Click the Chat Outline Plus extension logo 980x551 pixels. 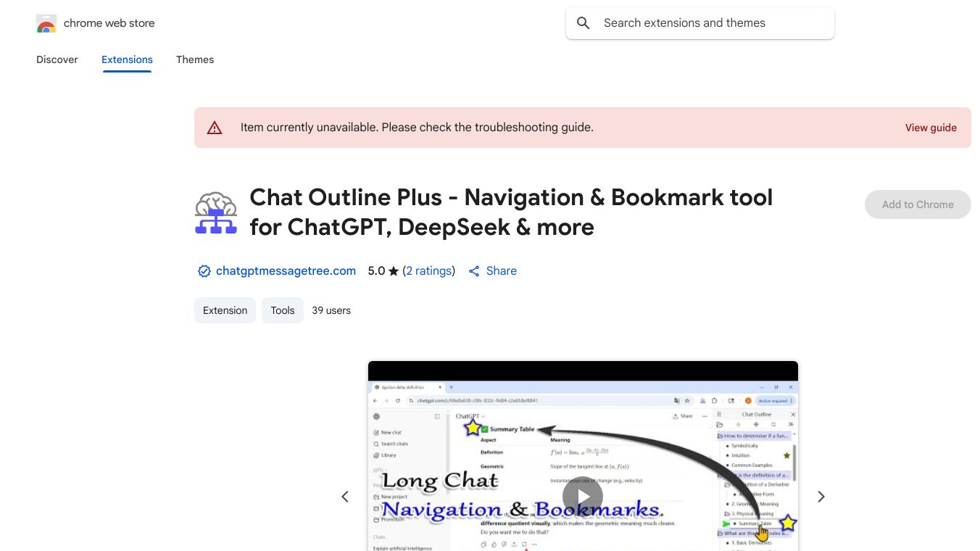click(x=215, y=212)
